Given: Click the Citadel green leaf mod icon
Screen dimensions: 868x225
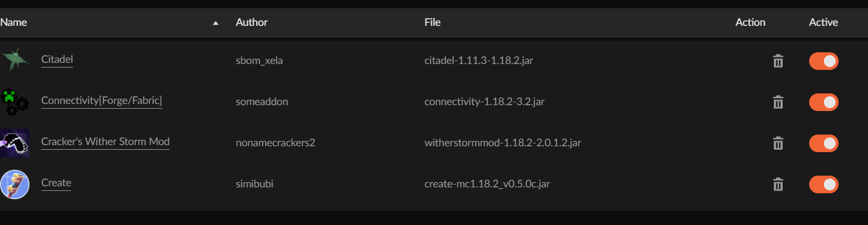Looking at the screenshot, I should pos(14,61).
